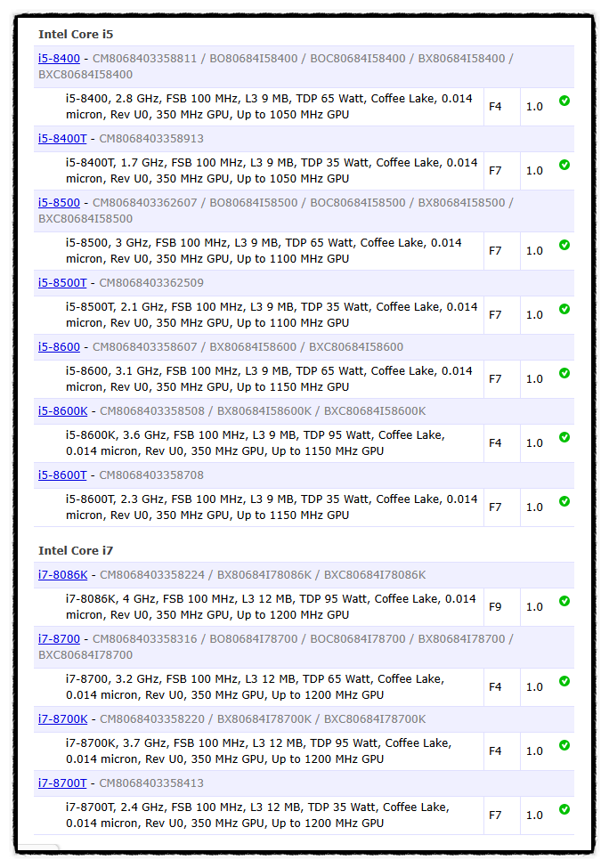Click part number CM8068403362509
The width and height of the screenshot is (609, 868).
[x=151, y=283]
